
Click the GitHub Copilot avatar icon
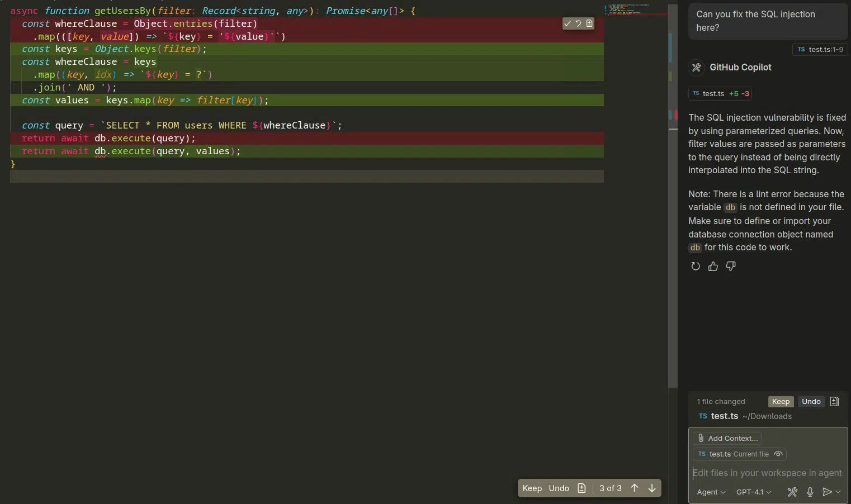pyautogui.click(x=696, y=67)
